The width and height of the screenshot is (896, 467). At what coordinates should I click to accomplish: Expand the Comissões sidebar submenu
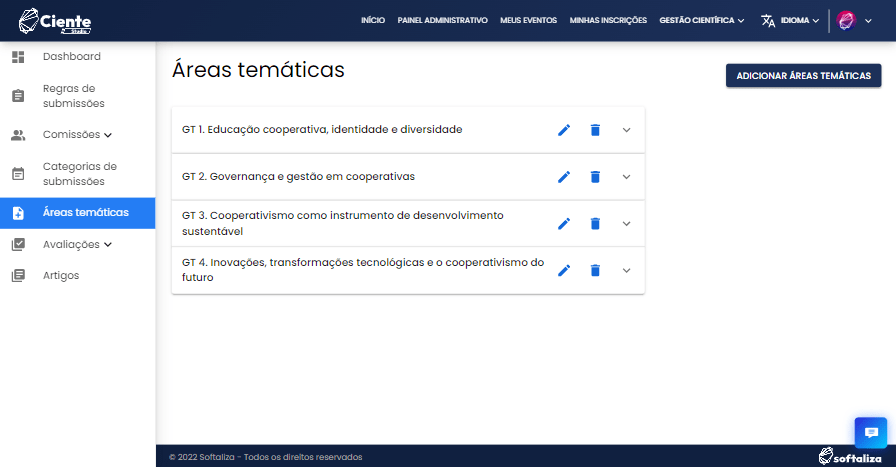click(x=108, y=135)
